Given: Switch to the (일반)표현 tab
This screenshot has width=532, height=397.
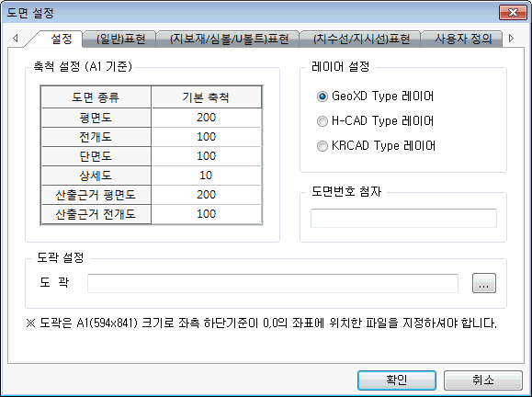Looking at the screenshot, I should (120, 39).
